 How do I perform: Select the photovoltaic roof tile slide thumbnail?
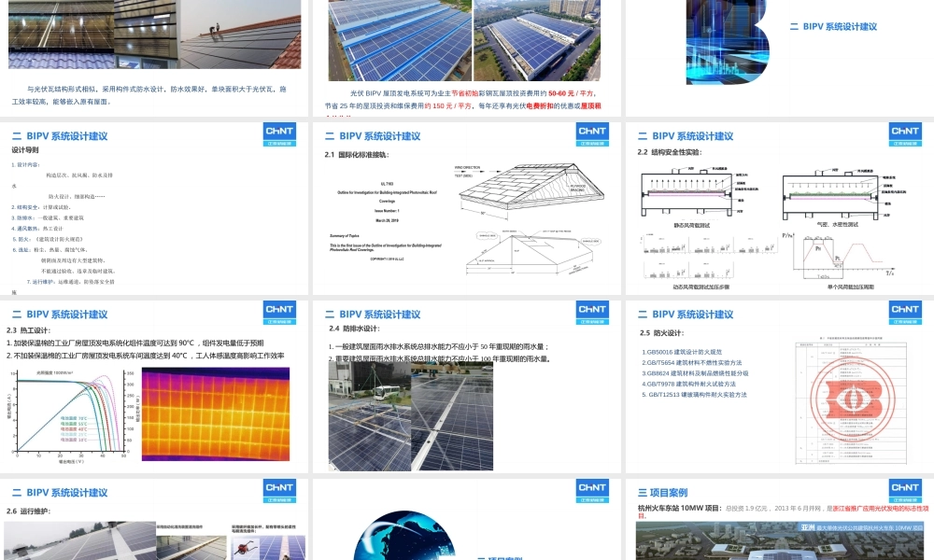coord(154,58)
